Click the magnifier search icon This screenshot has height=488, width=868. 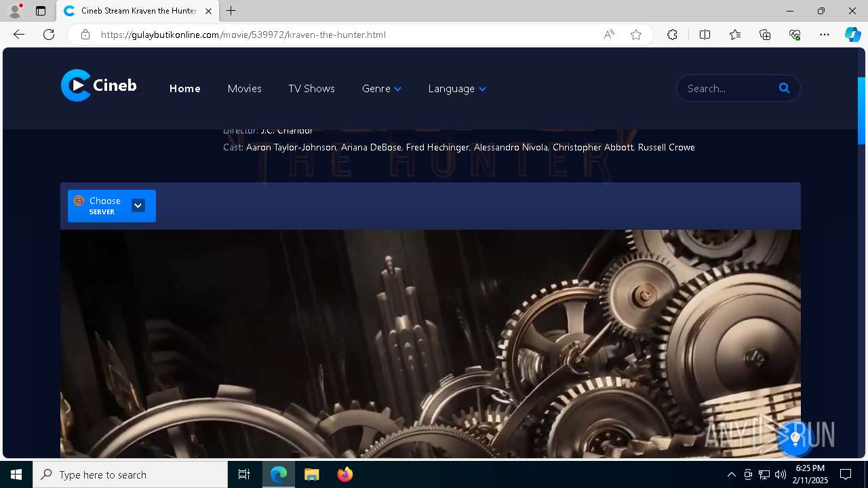(785, 88)
